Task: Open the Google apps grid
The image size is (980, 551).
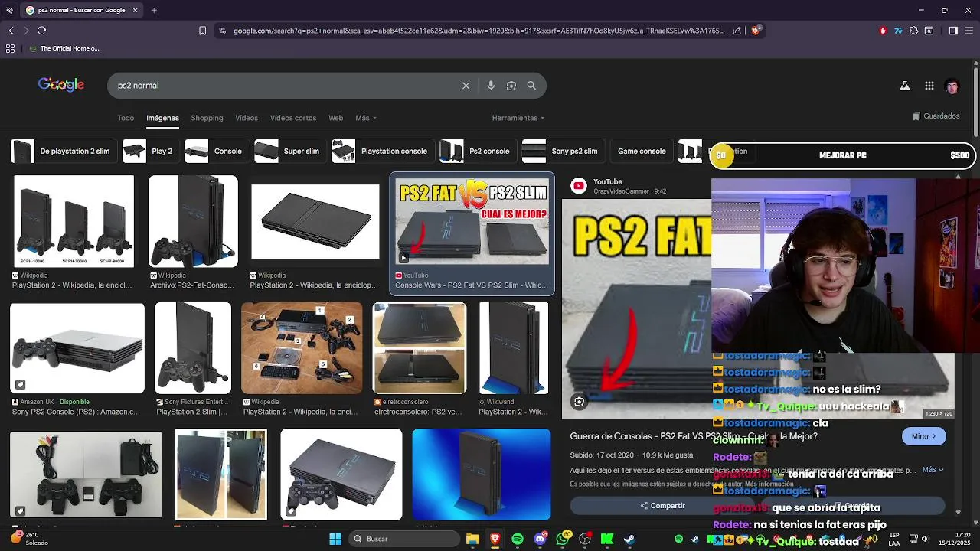Action: point(929,86)
